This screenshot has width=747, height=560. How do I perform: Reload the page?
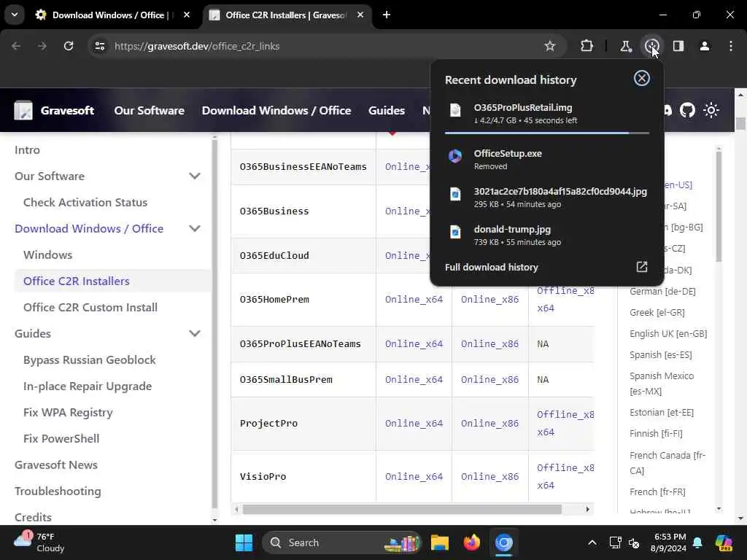(69, 46)
